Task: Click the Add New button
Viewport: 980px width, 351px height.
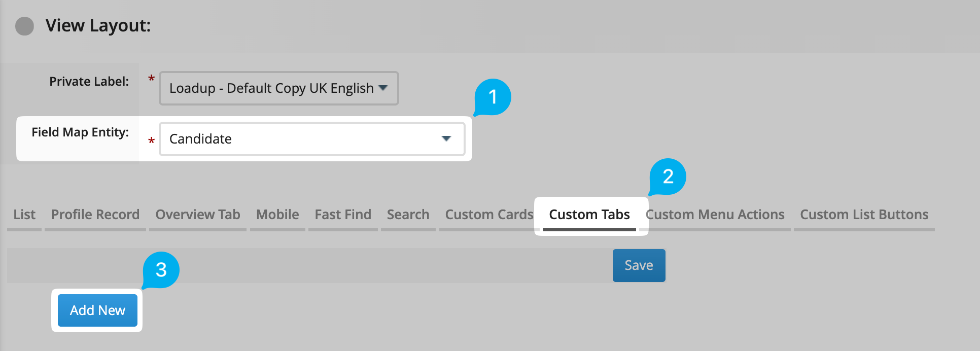Action: [x=97, y=310]
